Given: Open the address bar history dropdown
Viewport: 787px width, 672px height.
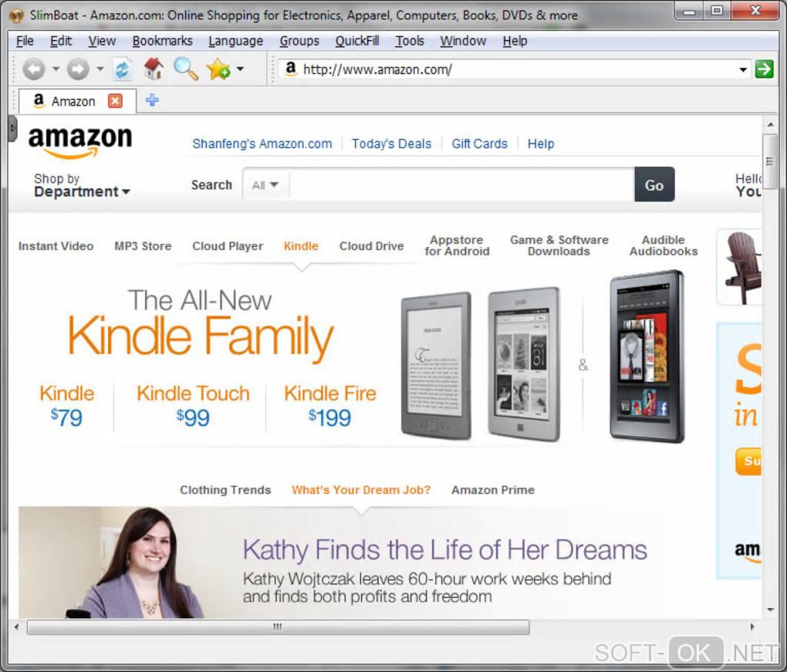Looking at the screenshot, I should pos(743,69).
